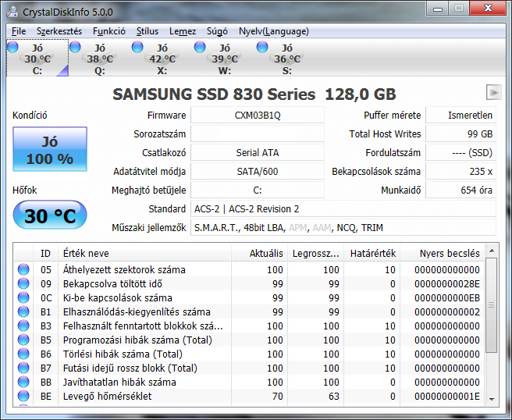Open the Funkció menu
This screenshot has width=512, height=420.
click(109, 31)
